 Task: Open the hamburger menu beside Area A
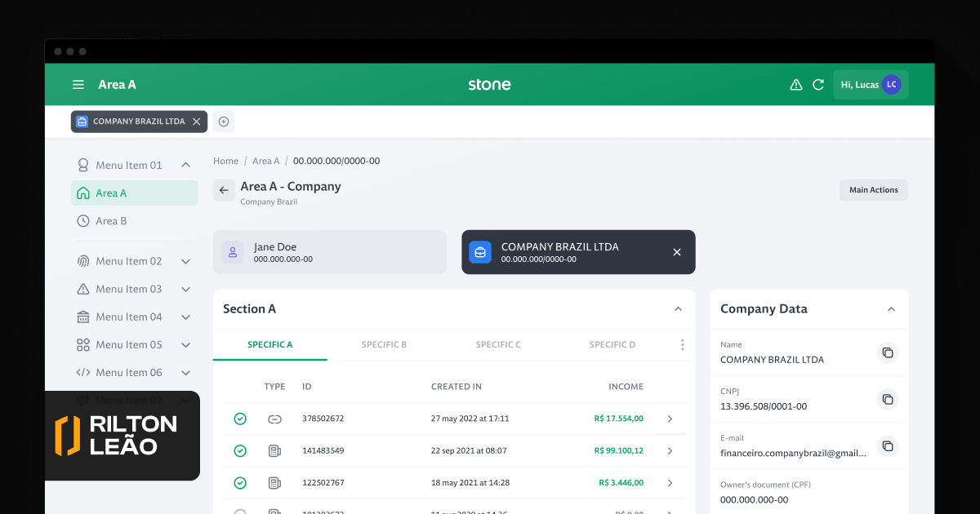(x=78, y=85)
